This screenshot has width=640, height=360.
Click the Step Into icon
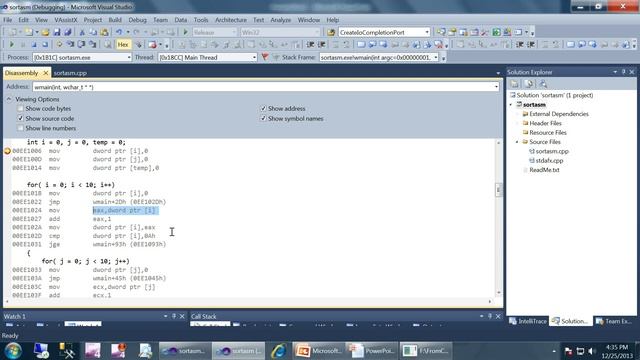pyautogui.click(x=70, y=44)
